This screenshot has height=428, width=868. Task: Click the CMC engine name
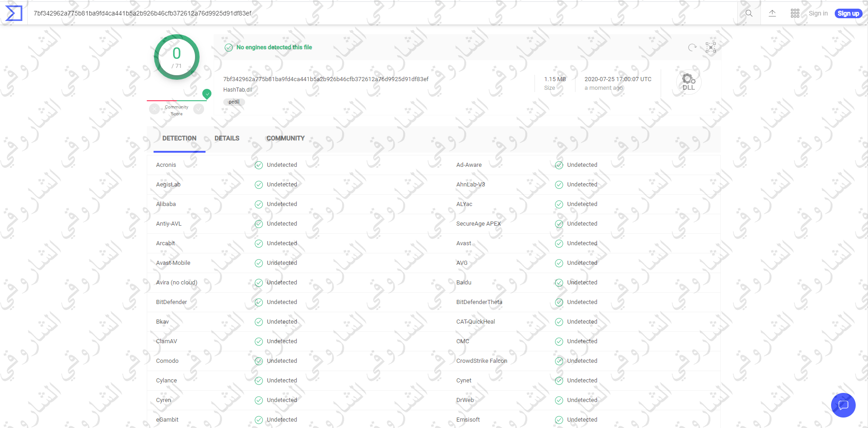tap(462, 341)
